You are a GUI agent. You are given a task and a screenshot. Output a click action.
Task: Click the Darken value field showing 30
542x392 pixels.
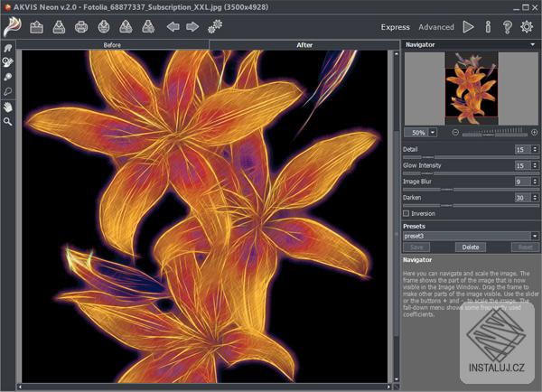[x=523, y=198]
